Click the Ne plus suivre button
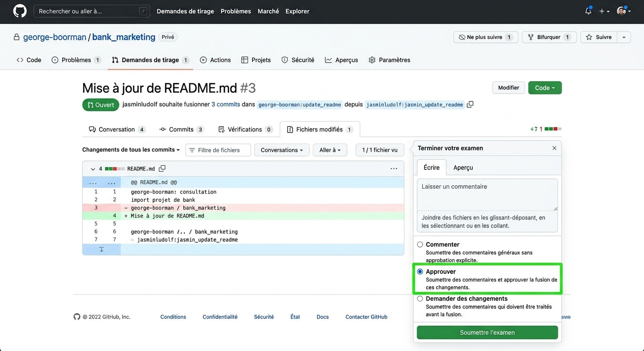 pyautogui.click(x=486, y=37)
